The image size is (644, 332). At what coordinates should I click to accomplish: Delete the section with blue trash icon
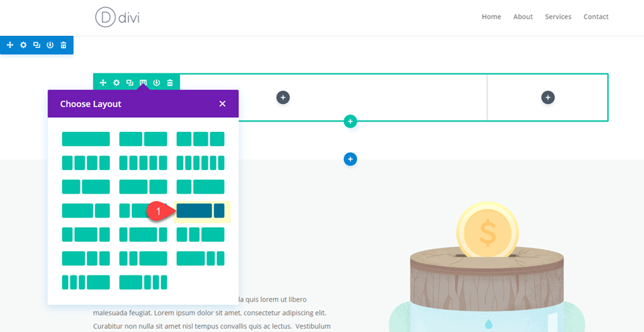click(x=64, y=45)
